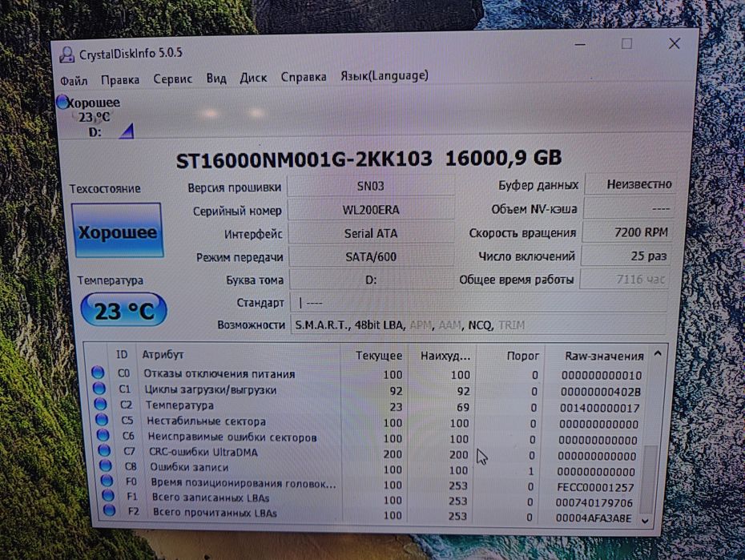Screen dimensions: 745x560
Task: Select attribute Всего записанных LBAs
Action: pos(211,498)
